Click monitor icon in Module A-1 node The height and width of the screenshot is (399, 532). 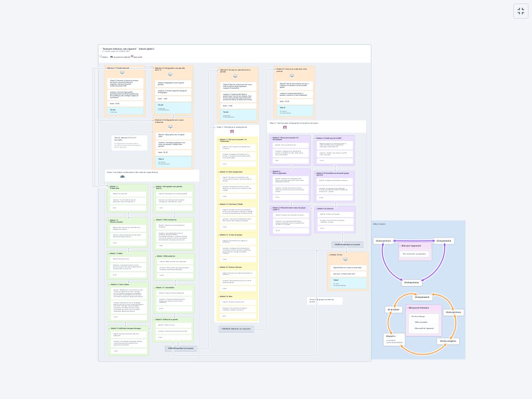(122, 73)
